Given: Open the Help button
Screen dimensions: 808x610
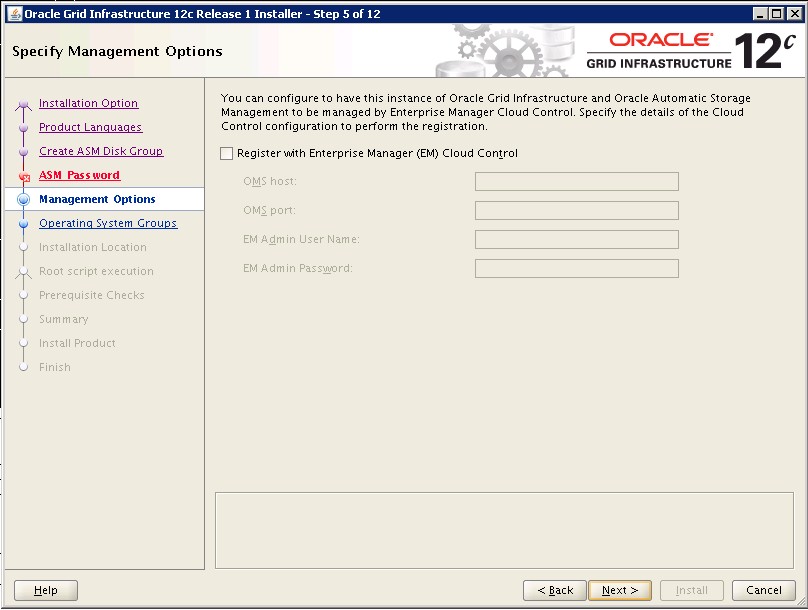Looking at the screenshot, I should [46, 590].
